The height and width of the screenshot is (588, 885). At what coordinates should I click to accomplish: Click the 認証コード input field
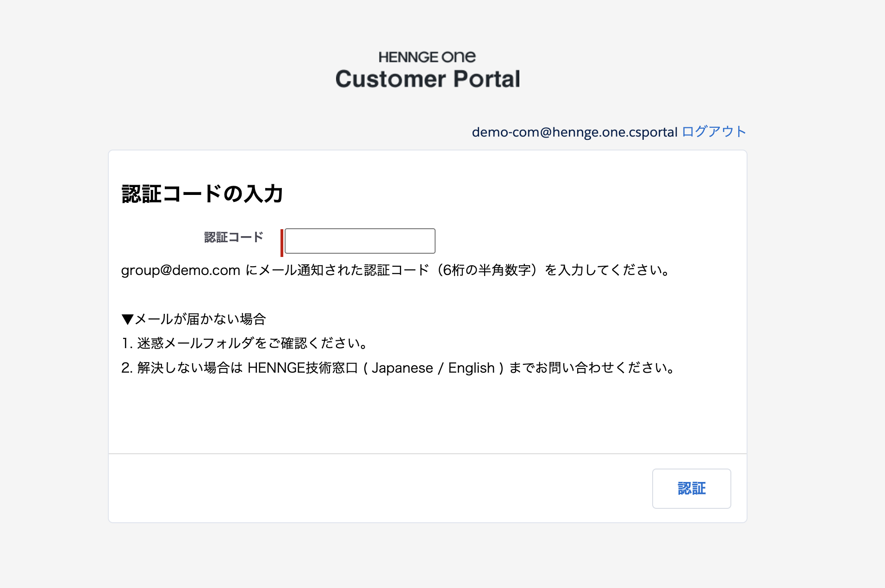360,241
